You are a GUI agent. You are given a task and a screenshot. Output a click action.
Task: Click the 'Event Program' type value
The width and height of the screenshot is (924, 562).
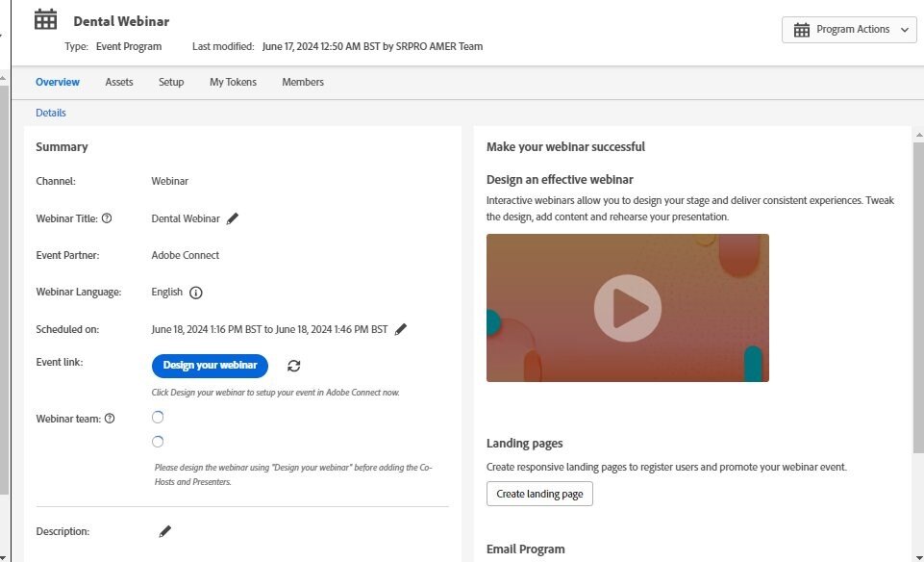129,46
